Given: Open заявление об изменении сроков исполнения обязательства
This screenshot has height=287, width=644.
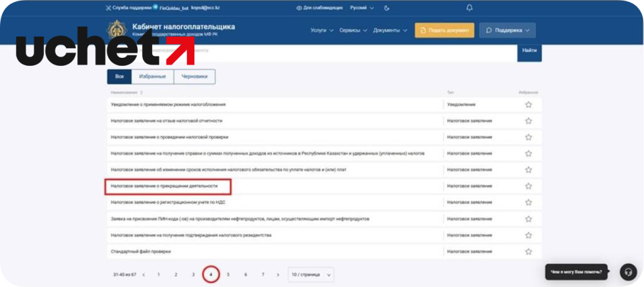Looking at the screenshot, I should coord(229,170).
